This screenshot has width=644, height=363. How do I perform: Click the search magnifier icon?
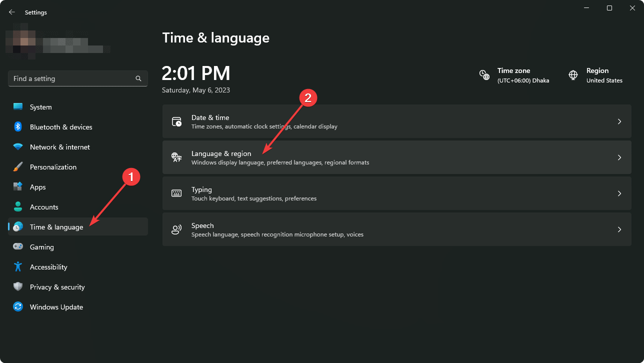coord(138,78)
